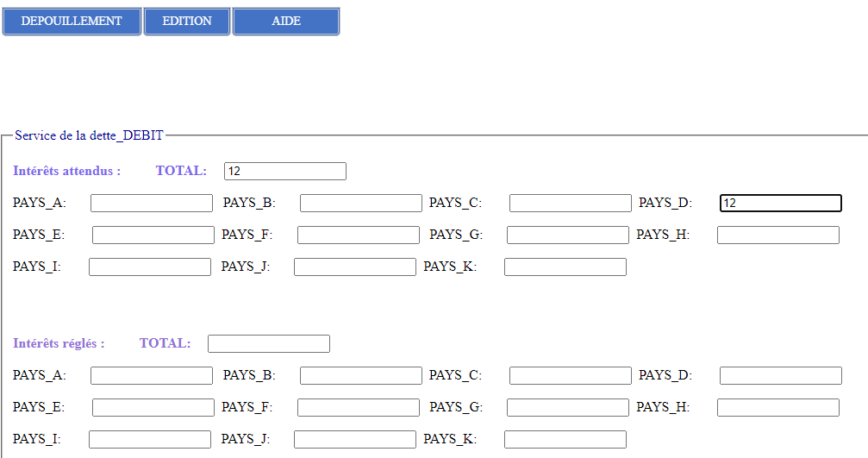Focus PAYS_I field under Intérêts réglés
The height and width of the screenshot is (458, 868).
click(x=149, y=440)
